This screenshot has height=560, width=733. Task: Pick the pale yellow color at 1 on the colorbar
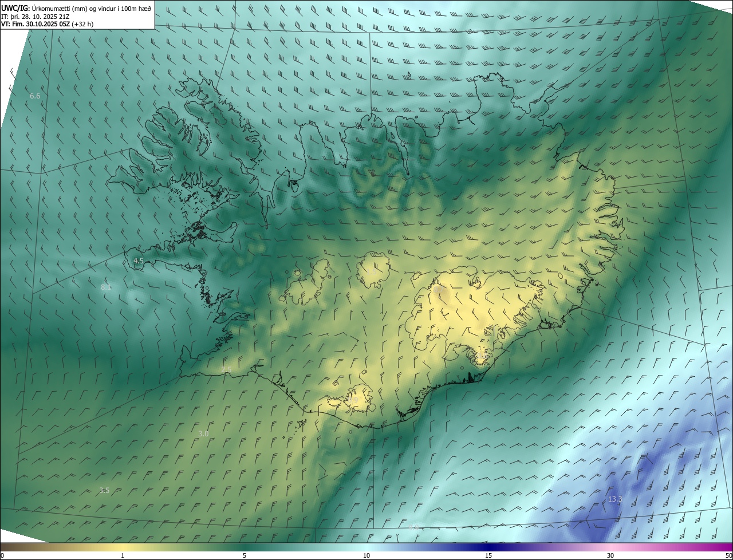coord(123,547)
